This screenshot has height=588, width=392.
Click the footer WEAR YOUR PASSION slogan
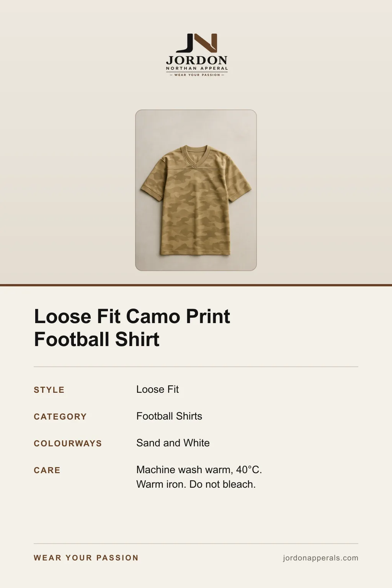click(x=86, y=558)
